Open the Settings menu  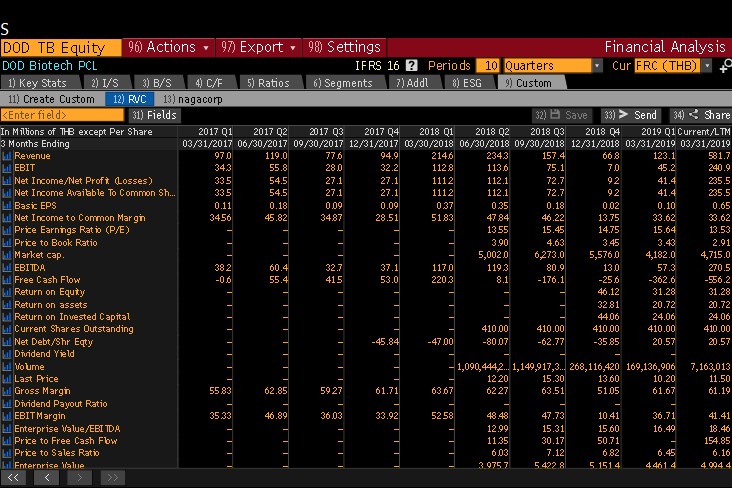[x=345, y=47]
